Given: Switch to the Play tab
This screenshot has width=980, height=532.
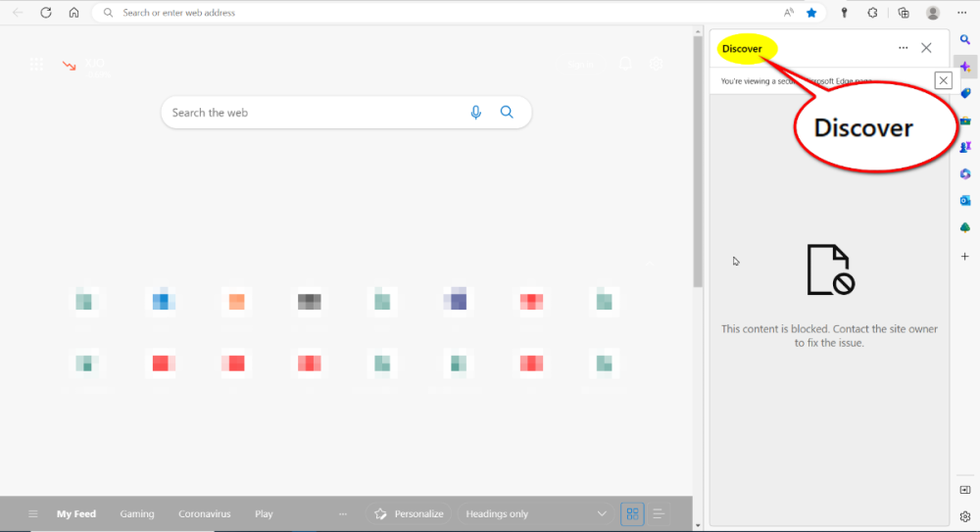Looking at the screenshot, I should 264,513.
